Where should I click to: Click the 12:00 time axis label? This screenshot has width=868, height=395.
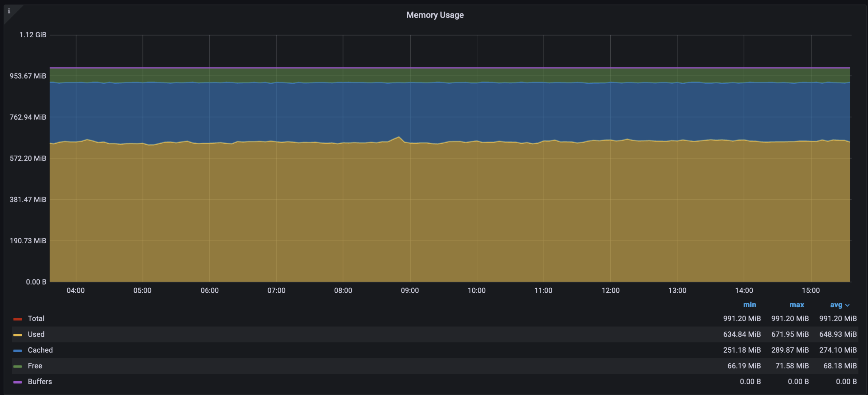tap(610, 290)
